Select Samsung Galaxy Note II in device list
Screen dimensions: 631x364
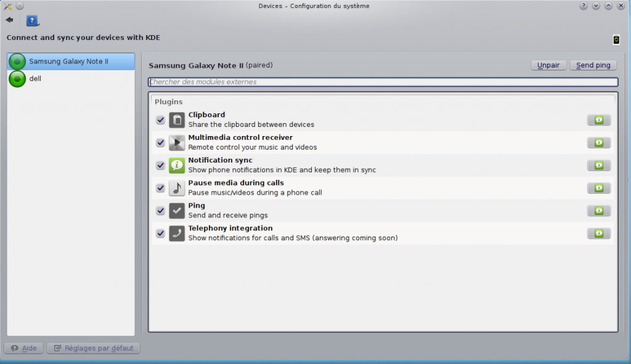(71, 62)
